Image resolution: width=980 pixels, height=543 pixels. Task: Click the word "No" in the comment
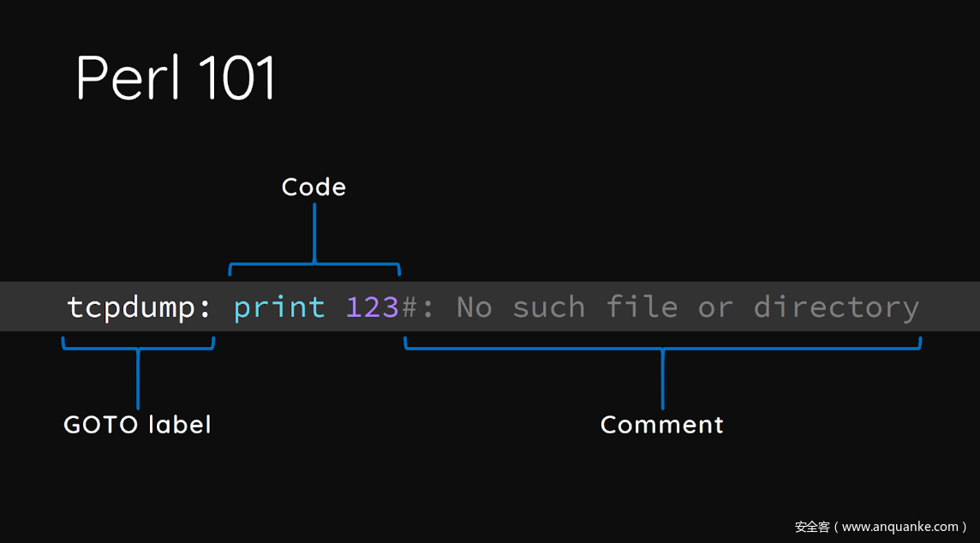(x=474, y=307)
